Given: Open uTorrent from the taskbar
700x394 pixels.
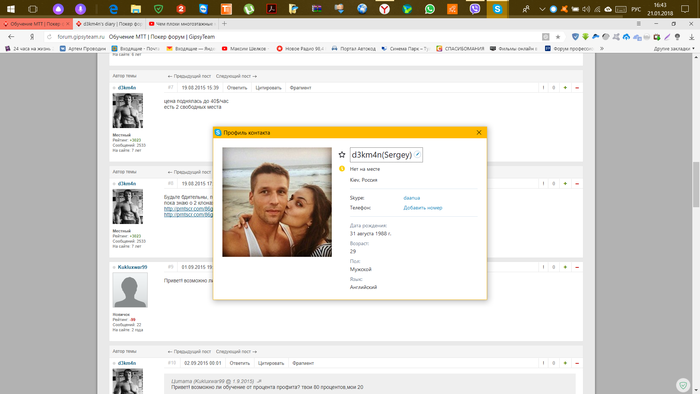Looking at the screenshot, I should pyautogui.click(x=249, y=9).
